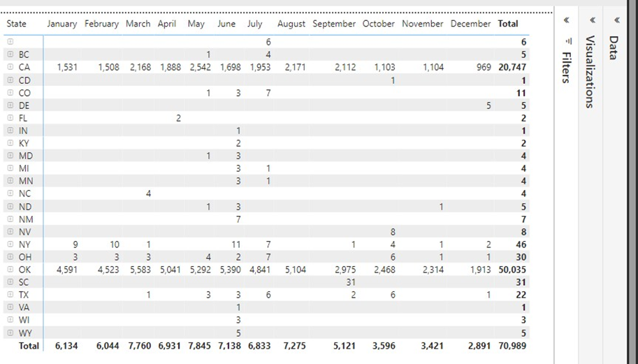Viewport: 638px width, 364px height.
Task: Select FL April value 2
Action: 178,118
